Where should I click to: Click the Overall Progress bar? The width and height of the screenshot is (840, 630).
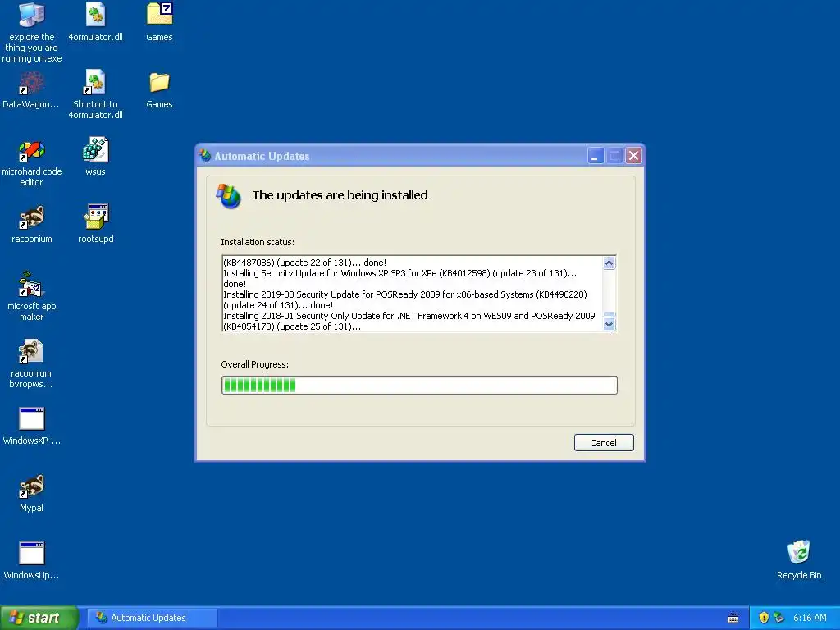(x=419, y=386)
